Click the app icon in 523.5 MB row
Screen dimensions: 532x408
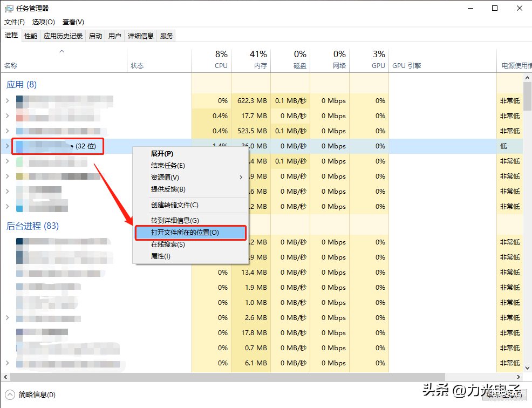click(19, 131)
